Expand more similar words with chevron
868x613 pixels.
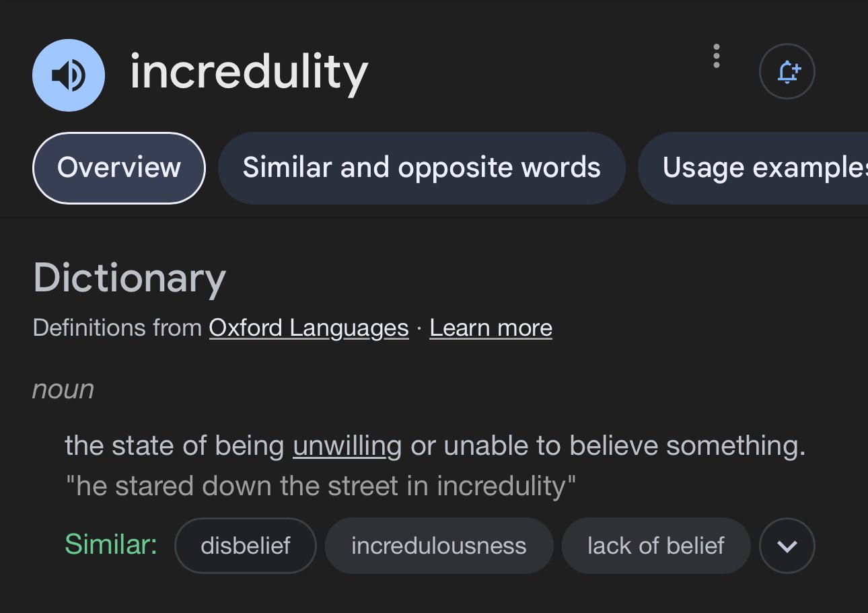tap(787, 546)
